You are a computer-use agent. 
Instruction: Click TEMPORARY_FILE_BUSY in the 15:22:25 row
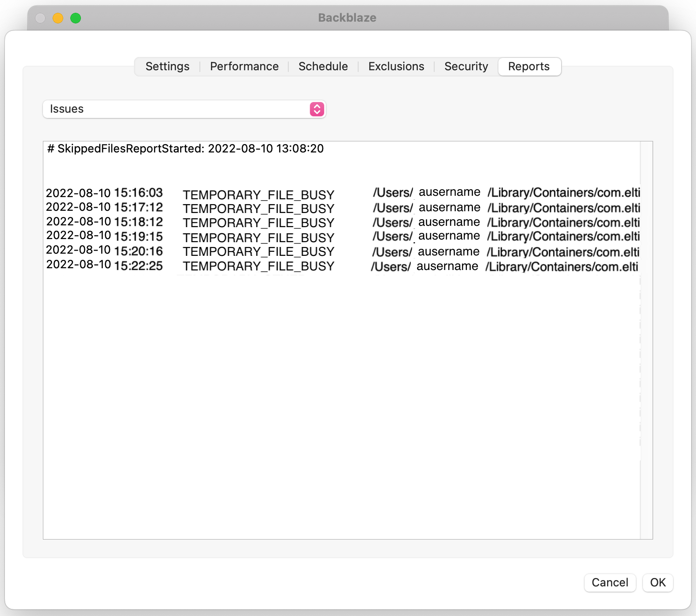pyautogui.click(x=259, y=266)
